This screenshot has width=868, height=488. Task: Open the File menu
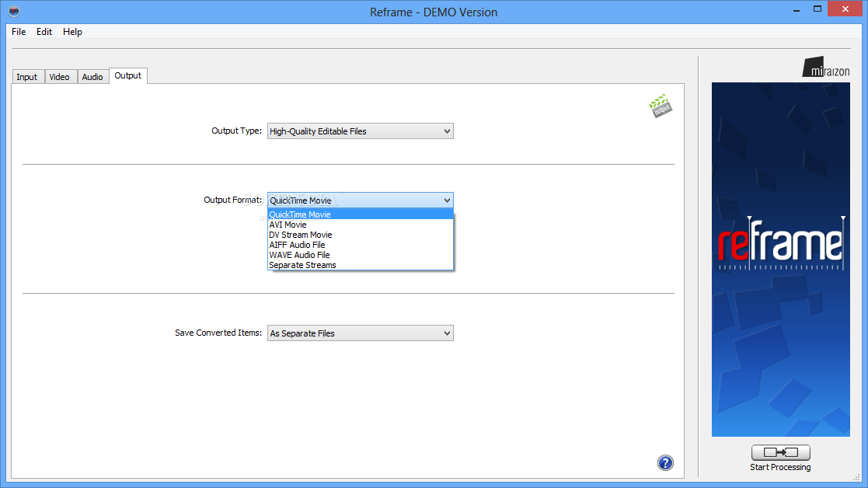19,32
